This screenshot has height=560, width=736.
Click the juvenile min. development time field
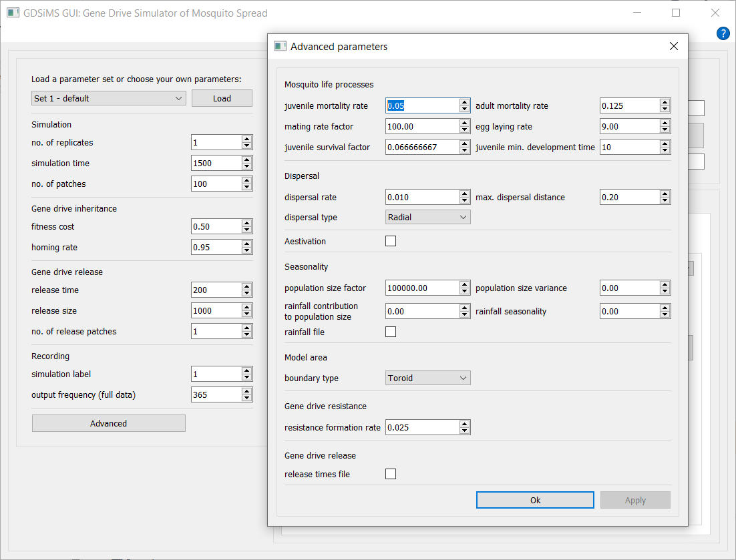(x=629, y=148)
